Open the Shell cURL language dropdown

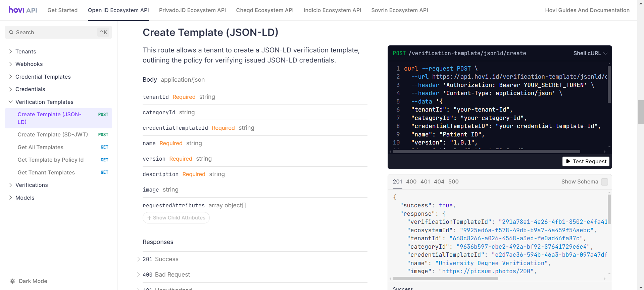(590, 53)
